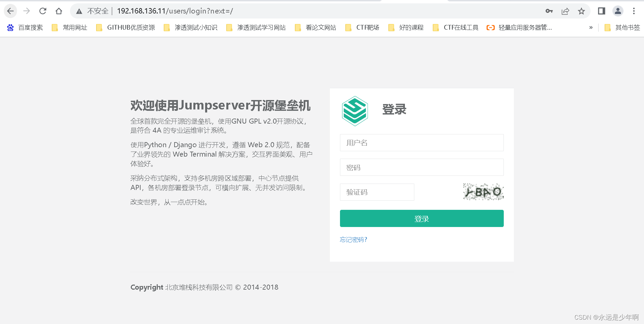The height and width of the screenshot is (324, 644).
Task: Click the captcha image to refresh it
Action: 483,192
